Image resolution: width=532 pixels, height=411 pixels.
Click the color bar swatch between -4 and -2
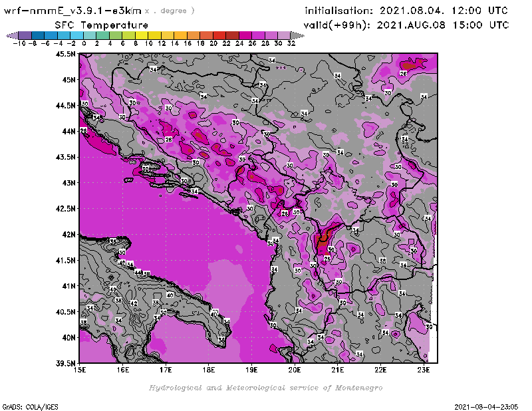point(64,35)
